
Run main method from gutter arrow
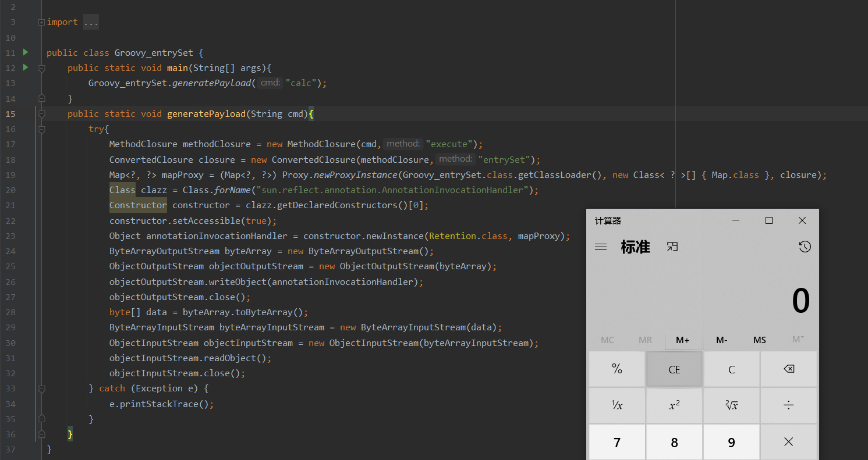(x=25, y=67)
